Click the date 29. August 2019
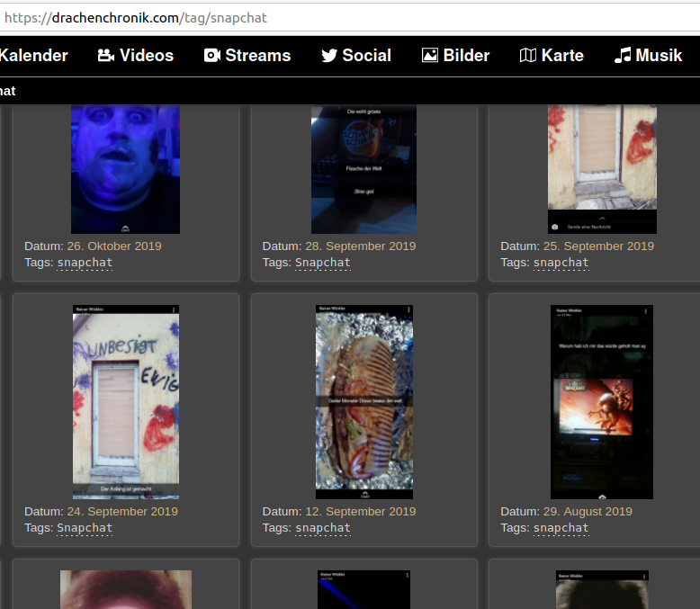This screenshot has height=609, width=700. (588, 511)
